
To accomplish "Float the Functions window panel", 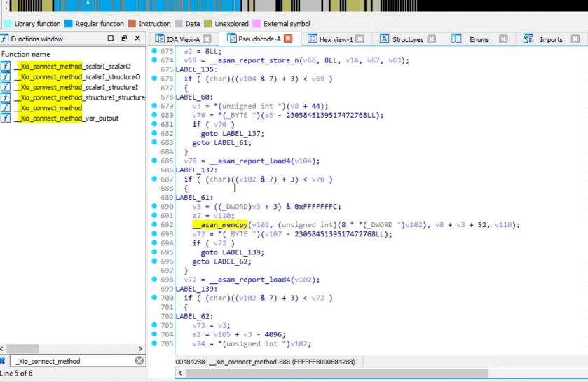I will (x=124, y=39).
